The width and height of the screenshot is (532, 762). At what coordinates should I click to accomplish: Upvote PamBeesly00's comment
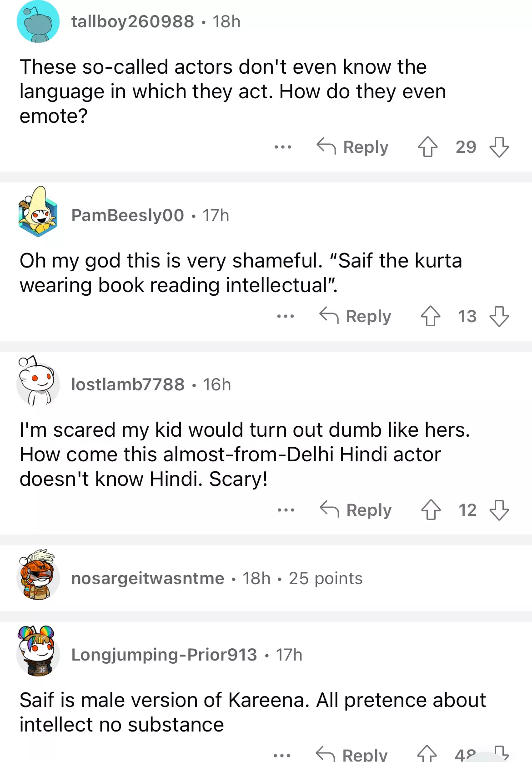click(430, 316)
